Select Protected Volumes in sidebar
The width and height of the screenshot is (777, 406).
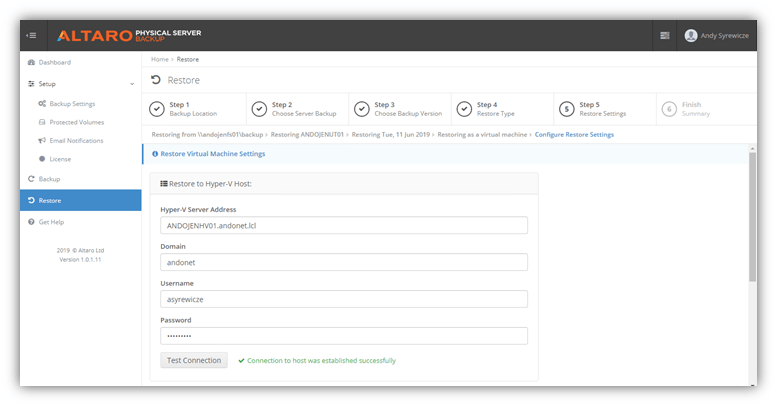[76, 122]
